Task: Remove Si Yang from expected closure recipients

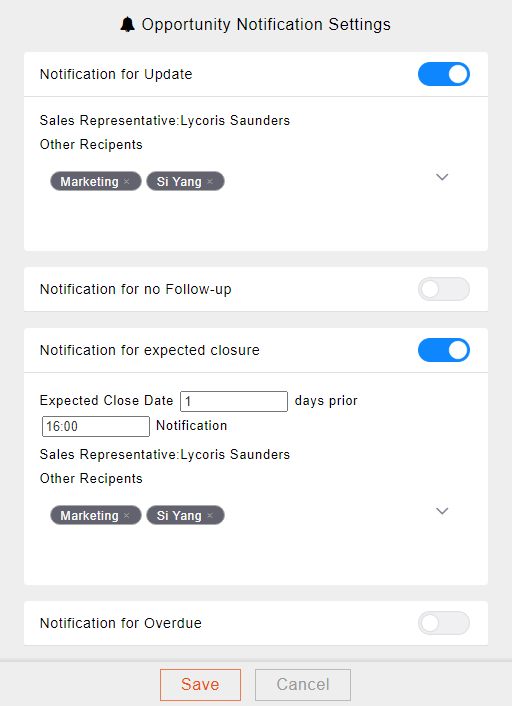Action: (x=210, y=516)
